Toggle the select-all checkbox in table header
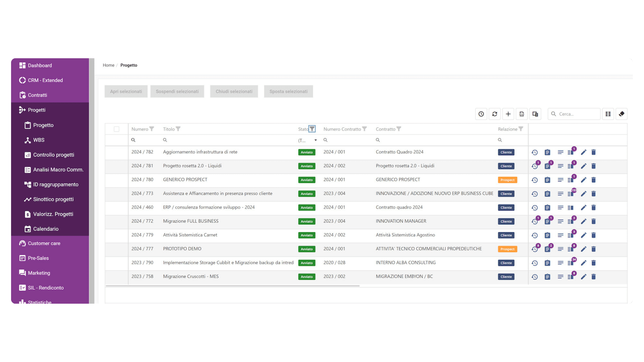The image size is (644, 362). click(116, 129)
